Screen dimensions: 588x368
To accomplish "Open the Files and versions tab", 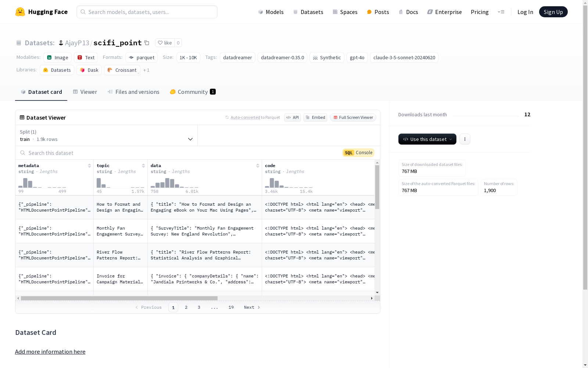I will click(133, 92).
